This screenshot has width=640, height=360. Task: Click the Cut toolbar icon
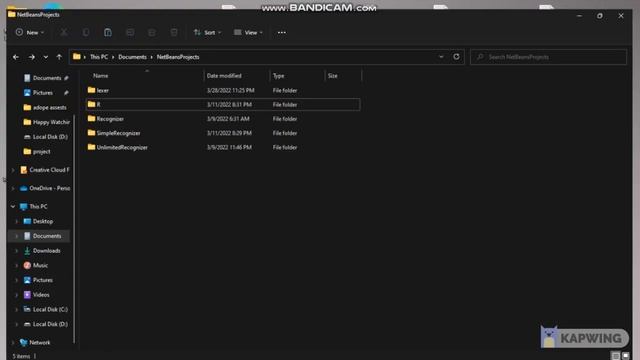click(64, 32)
